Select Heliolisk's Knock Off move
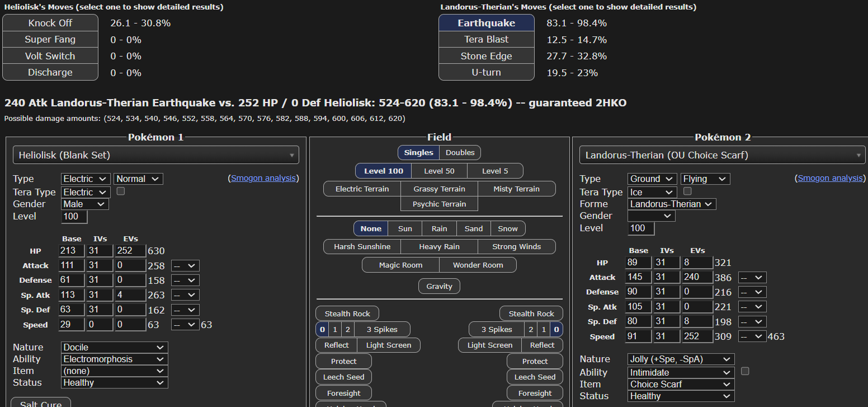Image resolution: width=868 pixels, height=407 pixels. pyautogui.click(x=50, y=23)
